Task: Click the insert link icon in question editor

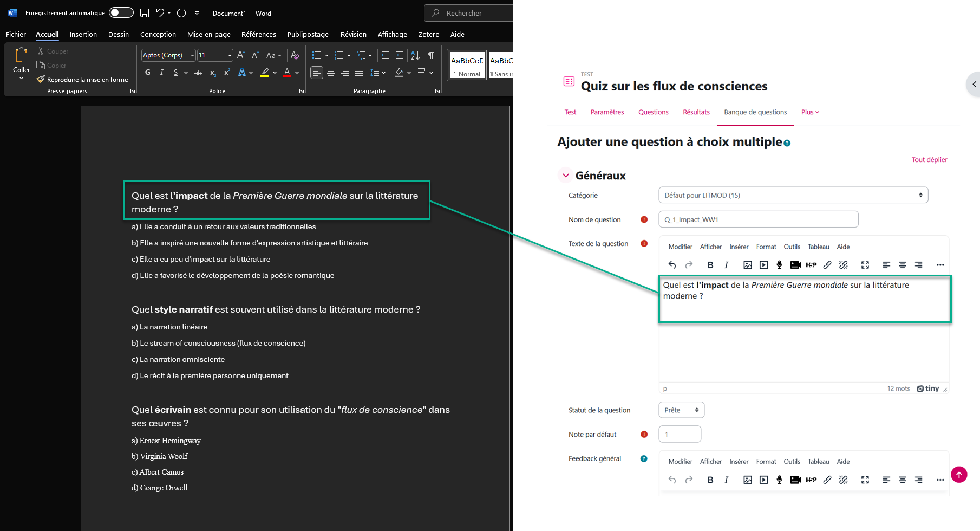Action: tap(827, 265)
